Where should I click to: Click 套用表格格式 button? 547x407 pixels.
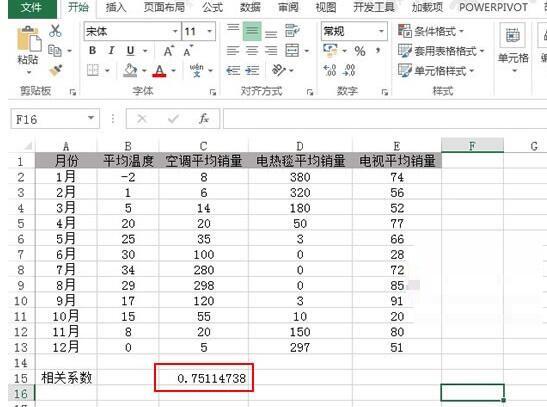(441, 51)
